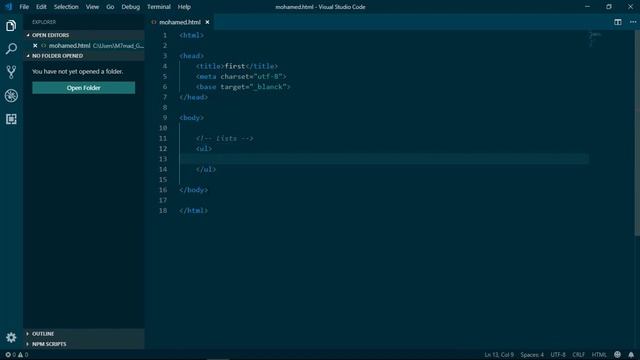
Task: Open the Debug view icon
Action: tap(11, 96)
